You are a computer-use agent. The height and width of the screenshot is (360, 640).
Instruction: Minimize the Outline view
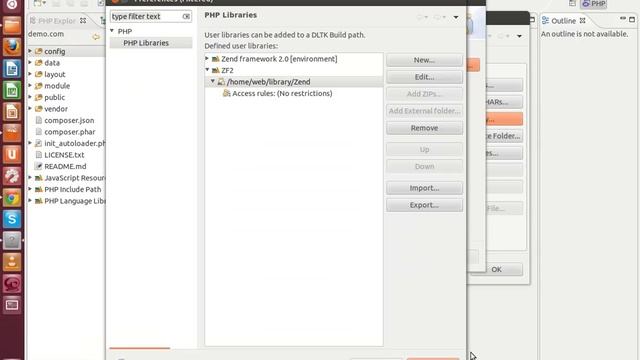coord(622,19)
